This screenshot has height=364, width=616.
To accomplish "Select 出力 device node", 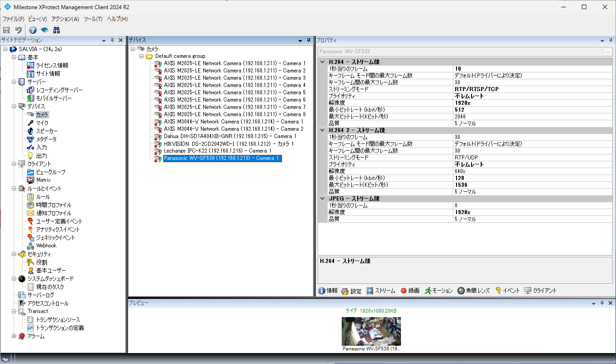I will click(41, 156).
